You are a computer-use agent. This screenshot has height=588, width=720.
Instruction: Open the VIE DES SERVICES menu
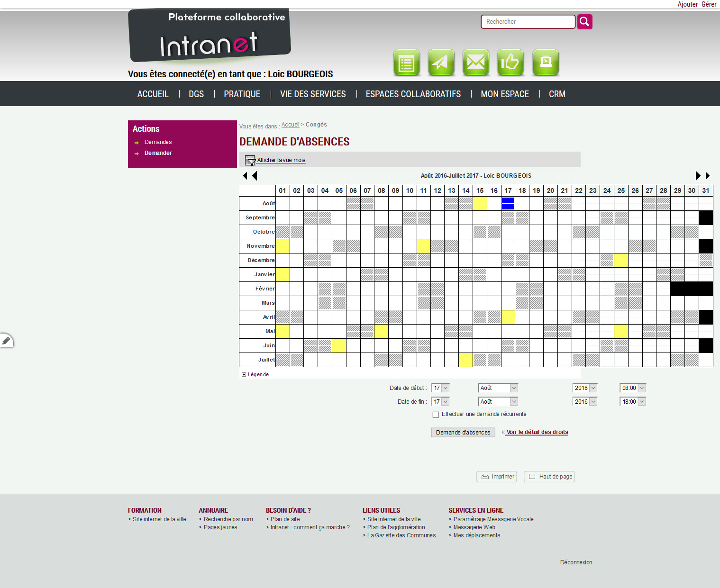[x=313, y=94]
